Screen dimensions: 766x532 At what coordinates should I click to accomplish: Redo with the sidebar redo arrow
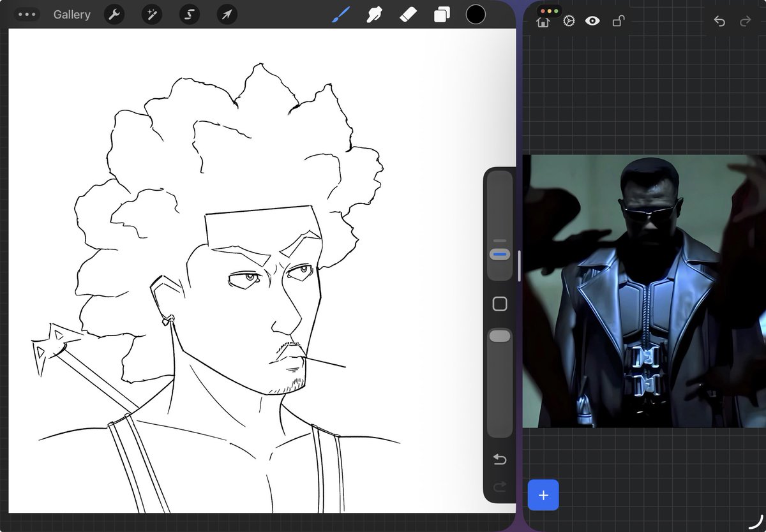pyautogui.click(x=500, y=487)
